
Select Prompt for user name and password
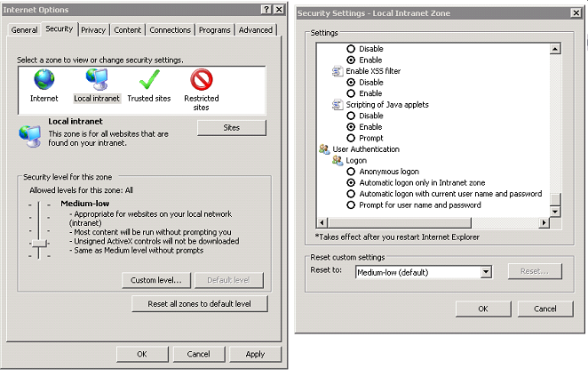351,205
